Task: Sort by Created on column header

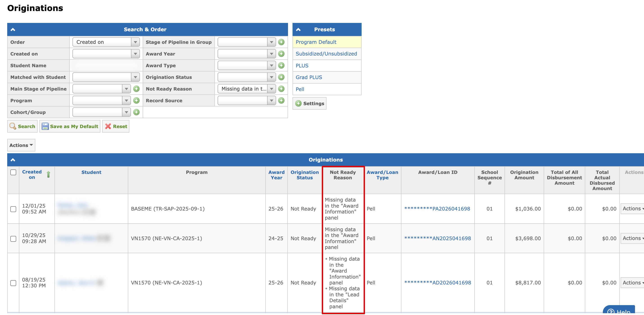Action: click(x=32, y=175)
